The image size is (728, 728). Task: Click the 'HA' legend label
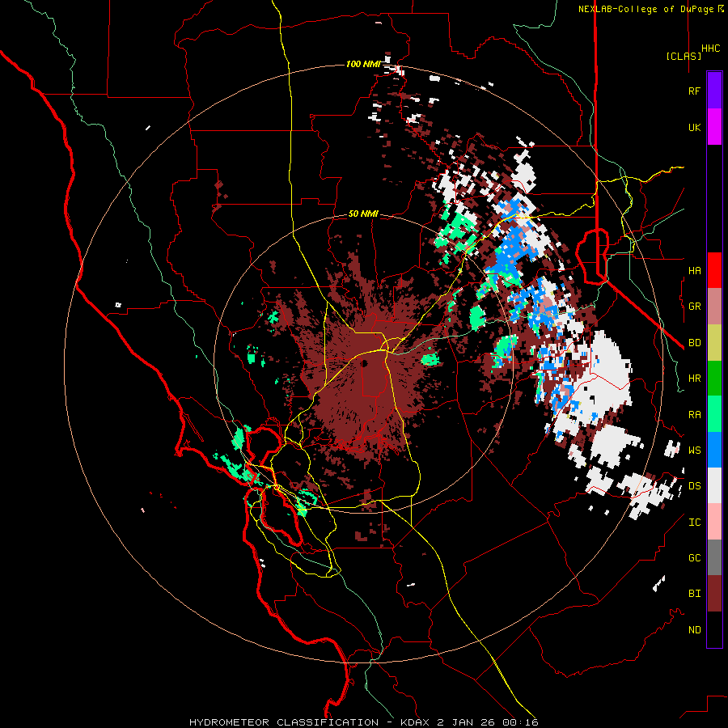pyautogui.click(x=694, y=270)
